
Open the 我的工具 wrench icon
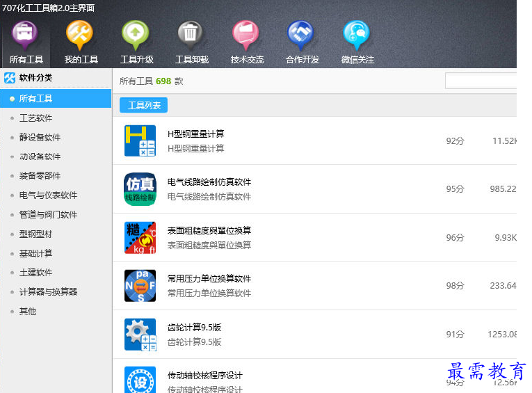coord(79,34)
